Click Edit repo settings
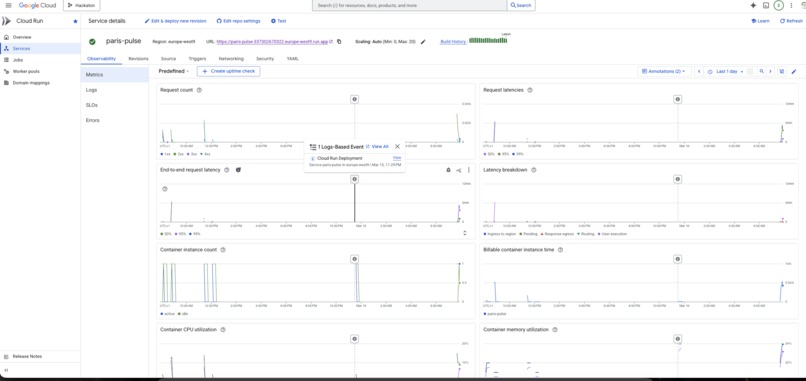Screen dimensions: 806x381 239,21
